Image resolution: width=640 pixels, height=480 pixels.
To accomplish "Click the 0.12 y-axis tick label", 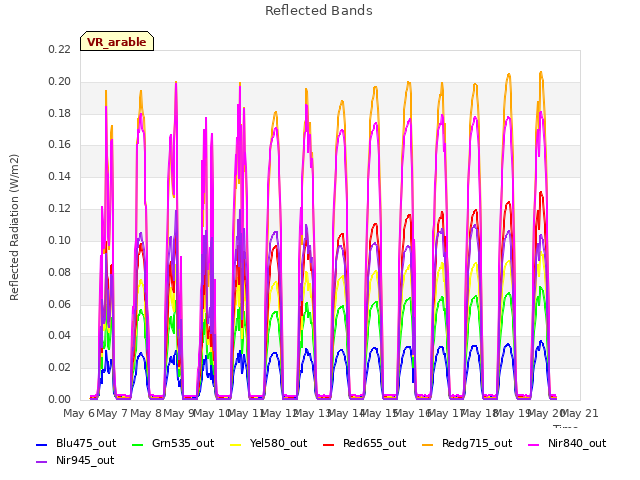I will click(x=60, y=209).
